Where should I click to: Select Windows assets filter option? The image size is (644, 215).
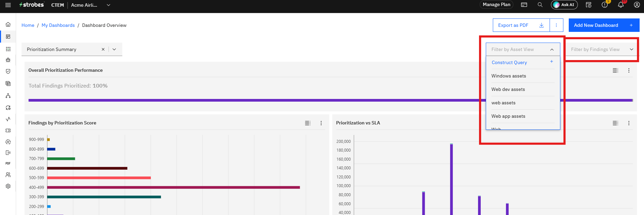(x=523, y=76)
